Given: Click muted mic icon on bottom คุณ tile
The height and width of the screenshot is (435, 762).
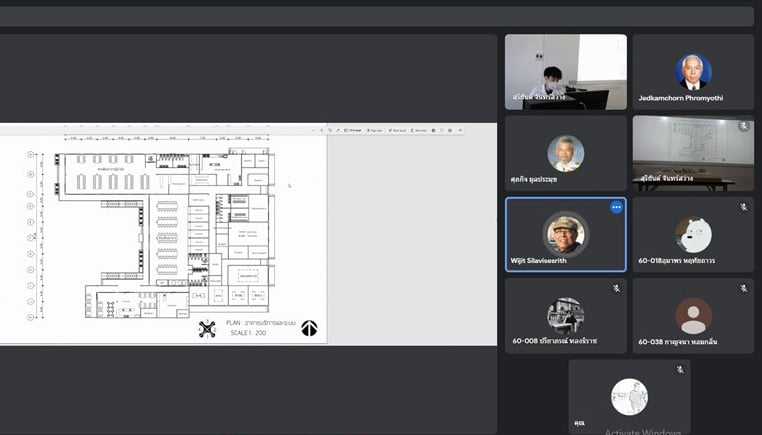Looking at the screenshot, I should (x=680, y=370).
